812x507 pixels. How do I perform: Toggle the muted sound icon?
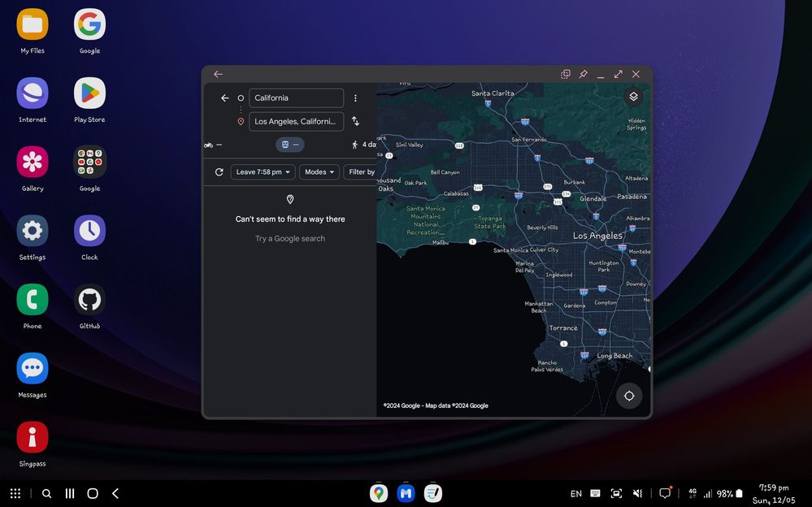[638, 493]
